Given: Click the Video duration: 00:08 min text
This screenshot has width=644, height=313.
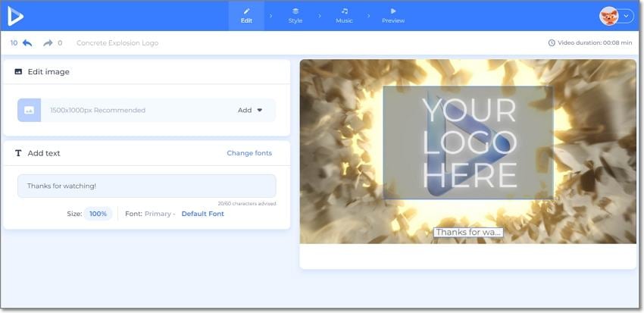Looking at the screenshot, I should tap(595, 42).
